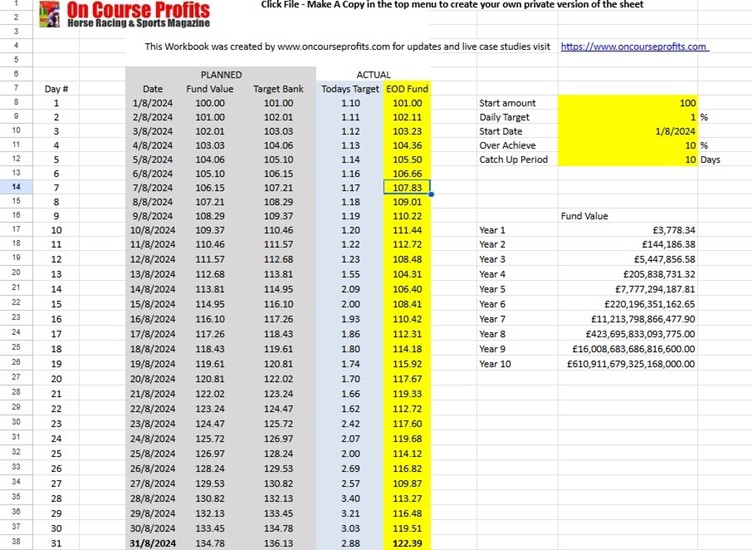Click the On Course Profits logo image

pos(125,14)
